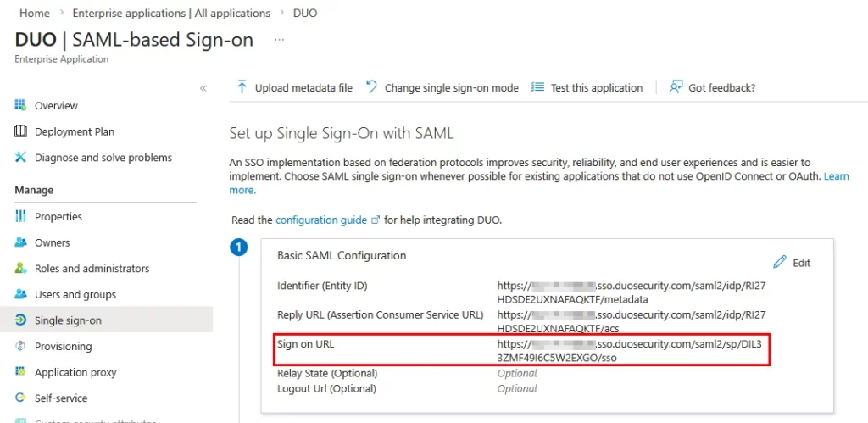Click the Identifier (Entity ID) label

click(x=322, y=286)
